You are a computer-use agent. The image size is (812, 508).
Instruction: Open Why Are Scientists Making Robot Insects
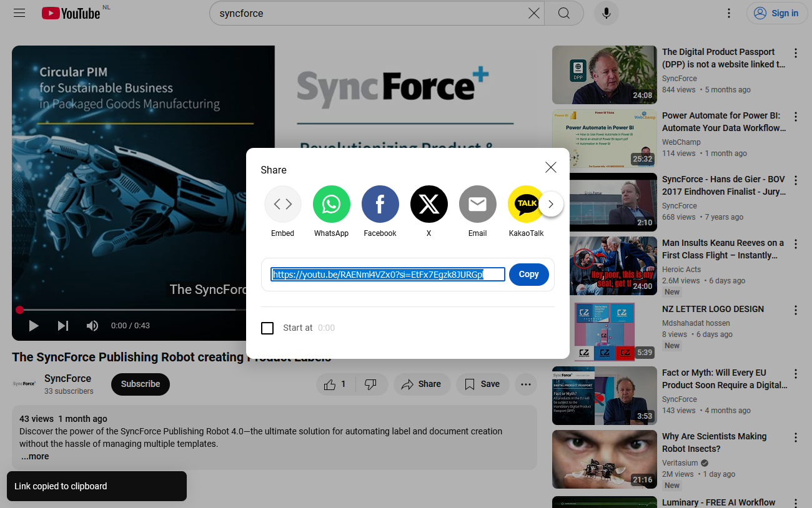pyautogui.click(x=714, y=442)
